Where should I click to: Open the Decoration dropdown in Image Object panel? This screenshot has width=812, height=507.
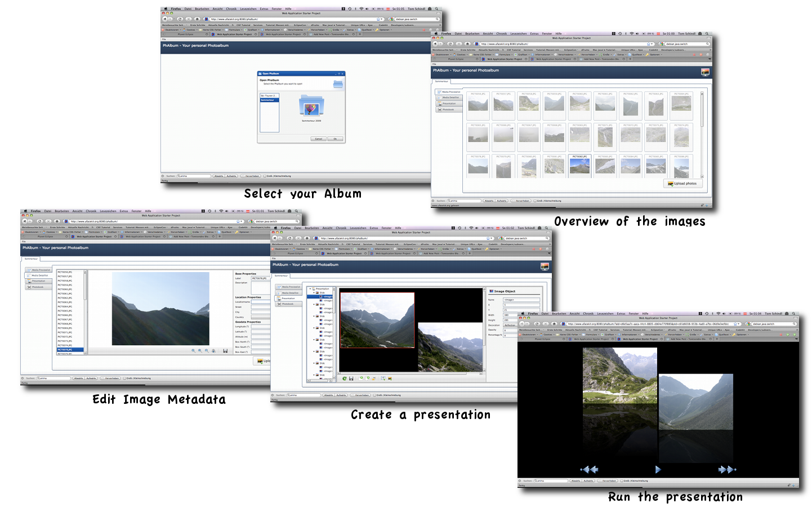coord(510,325)
